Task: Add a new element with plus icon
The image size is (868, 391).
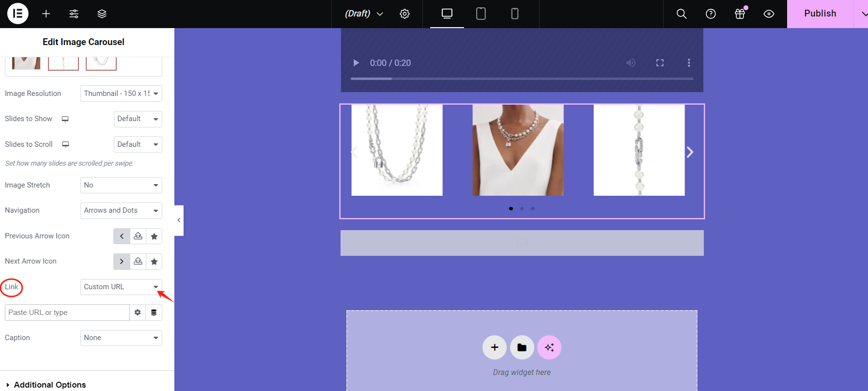Action: (x=46, y=14)
